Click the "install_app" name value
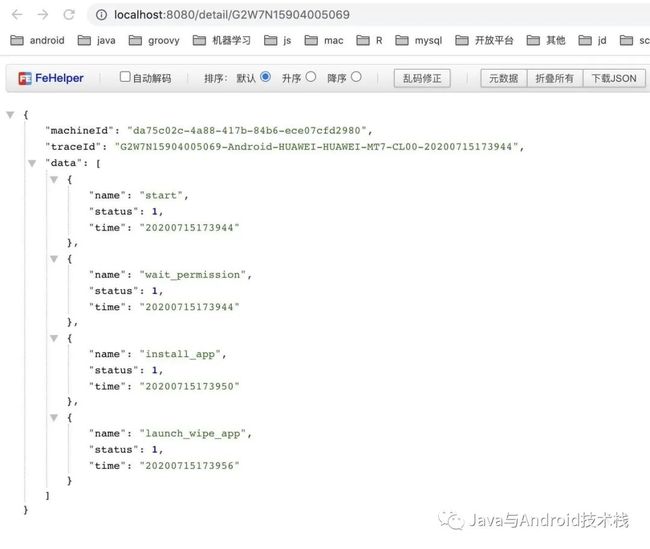650x549 pixels. 180,354
